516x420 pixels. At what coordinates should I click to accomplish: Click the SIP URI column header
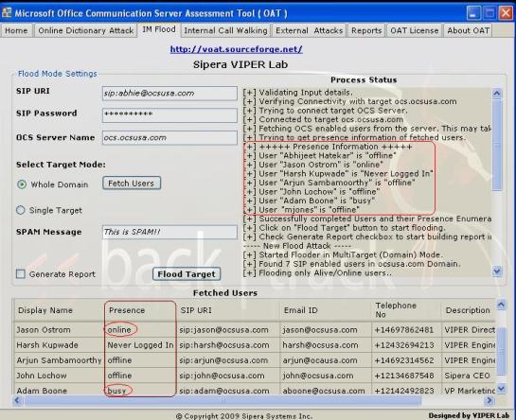click(228, 310)
